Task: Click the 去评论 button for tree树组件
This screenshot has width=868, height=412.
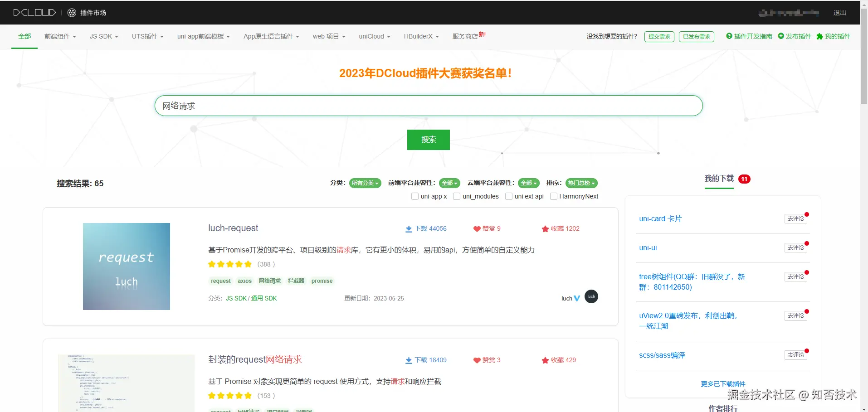Action: pos(796,276)
